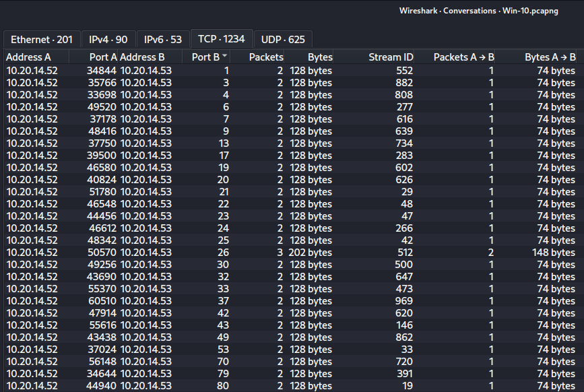
Task: Sort by Port A column header
Action: pos(94,57)
